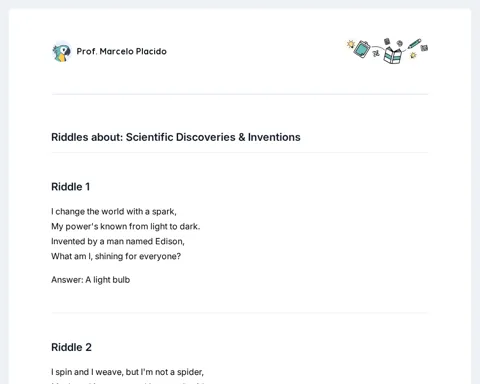This screenshot has width=480, height=384.
Task: Click 'I spin and I weave' riddle line
Action: (127, 372)
